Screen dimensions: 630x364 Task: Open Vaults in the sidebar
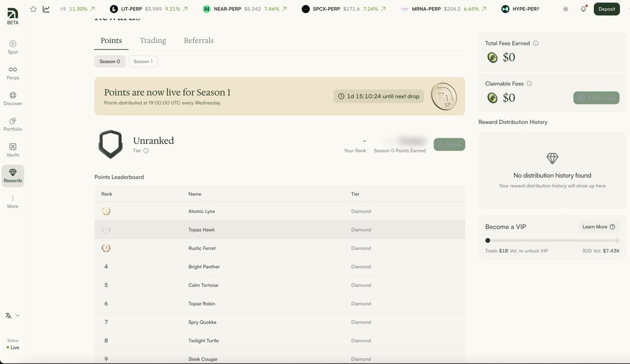[13, 150]
